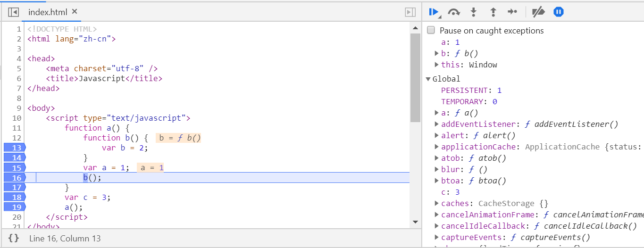
Task: Expand the atob: f atob() entry
Action: pyautogui.click(x=437, y=158)
